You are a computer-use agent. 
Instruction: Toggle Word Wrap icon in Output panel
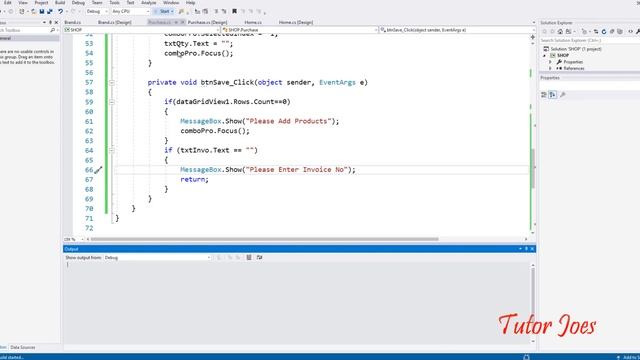pos(260,258)
